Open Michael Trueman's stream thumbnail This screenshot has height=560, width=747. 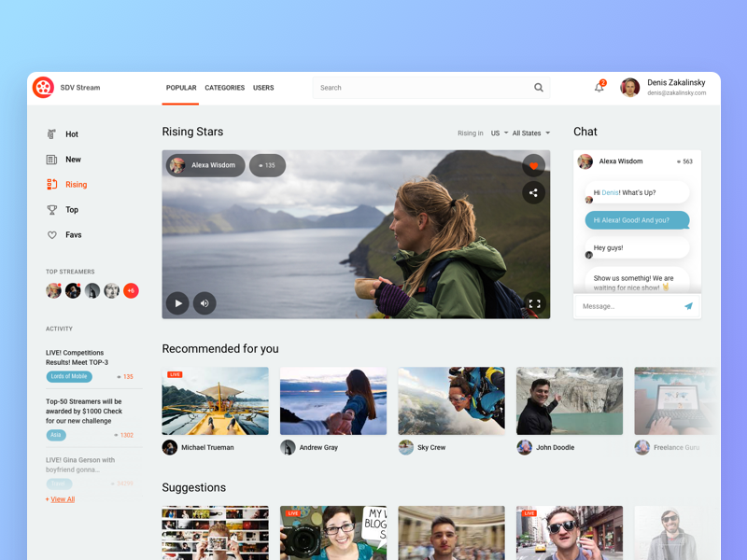[215, 399]
